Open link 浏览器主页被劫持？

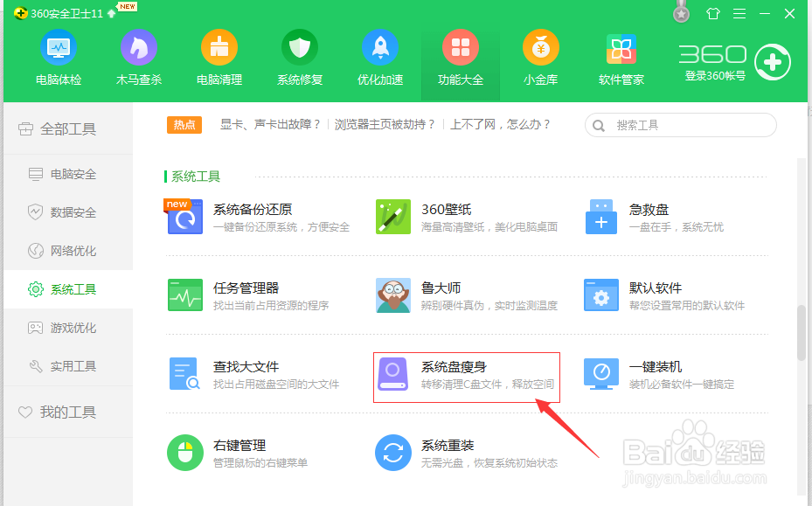tap(385, 124)
